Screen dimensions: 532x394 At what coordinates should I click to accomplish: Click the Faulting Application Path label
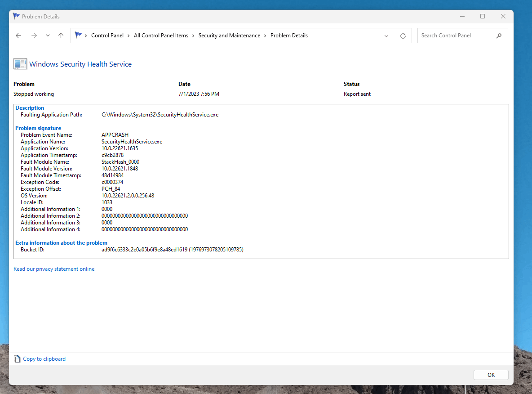(x=51, y=115)
